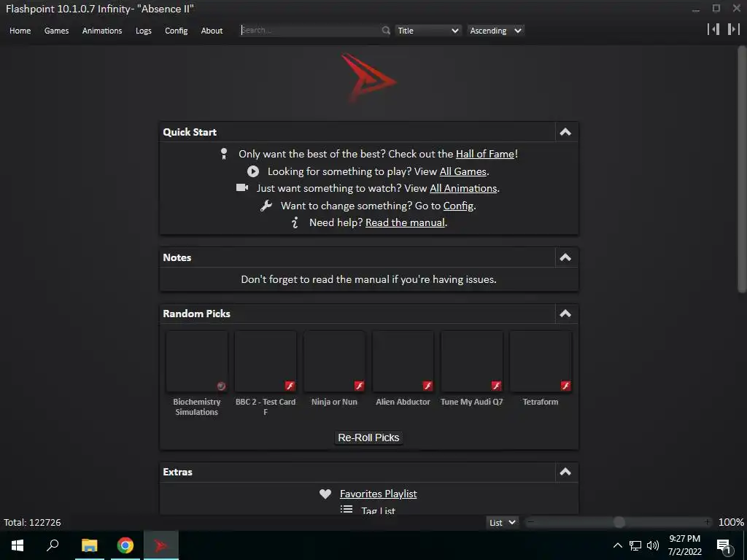Click the Re-Roll Picks button
This screenshot has width=747, height=560.
[368, 437]
